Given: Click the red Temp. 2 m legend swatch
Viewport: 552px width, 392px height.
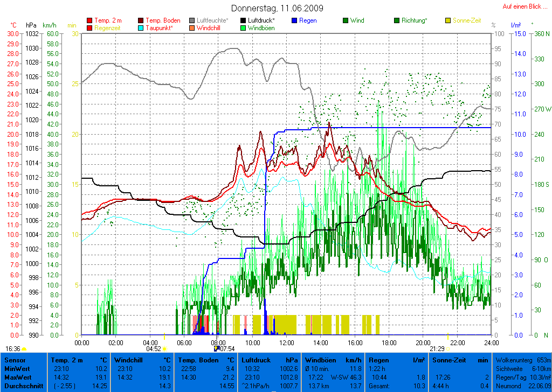Looking at the screenshot, I should pyautogui.click(x=89, y=21).
